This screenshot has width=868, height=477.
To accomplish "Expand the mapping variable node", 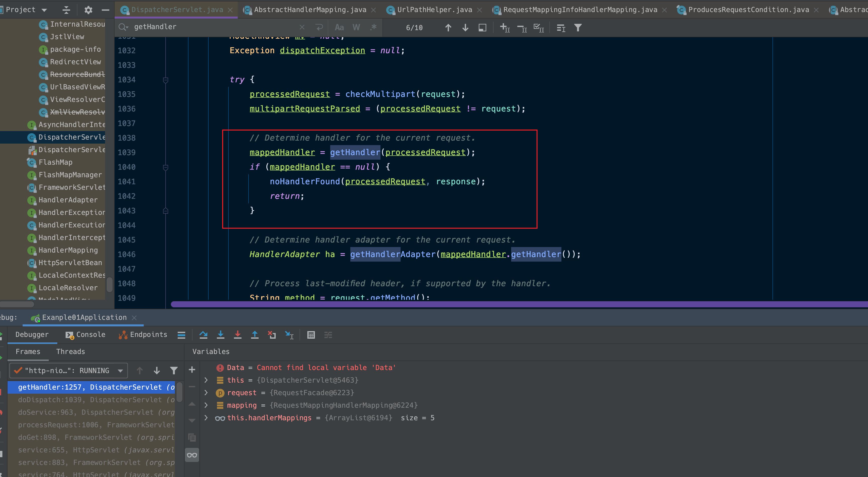I will tap(206, 405).
